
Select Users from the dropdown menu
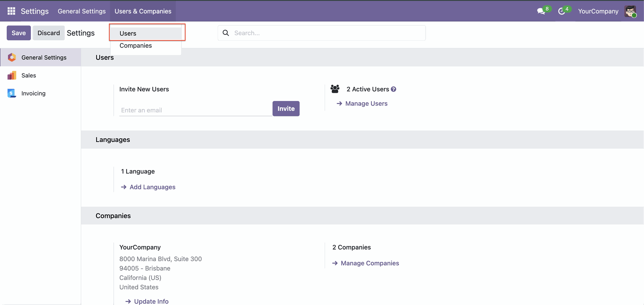(x=128, y=34)
